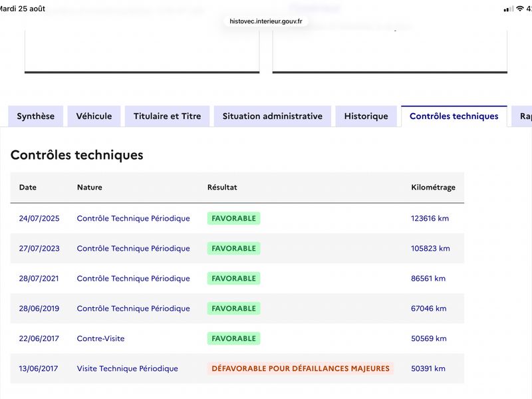Viewport: 532px width, 399px height.
Task: Click the FAVORABLE badge for 24/07/2025
Action: point(234,218)
